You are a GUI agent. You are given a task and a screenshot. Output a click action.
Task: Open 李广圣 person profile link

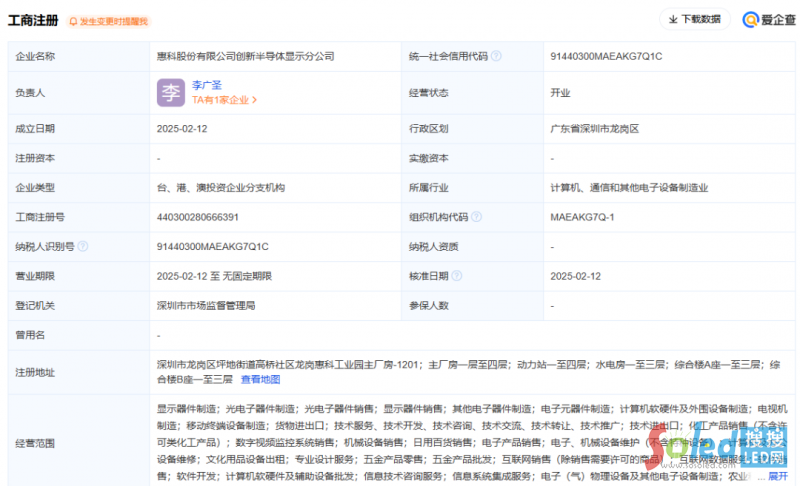coord(207,86)
